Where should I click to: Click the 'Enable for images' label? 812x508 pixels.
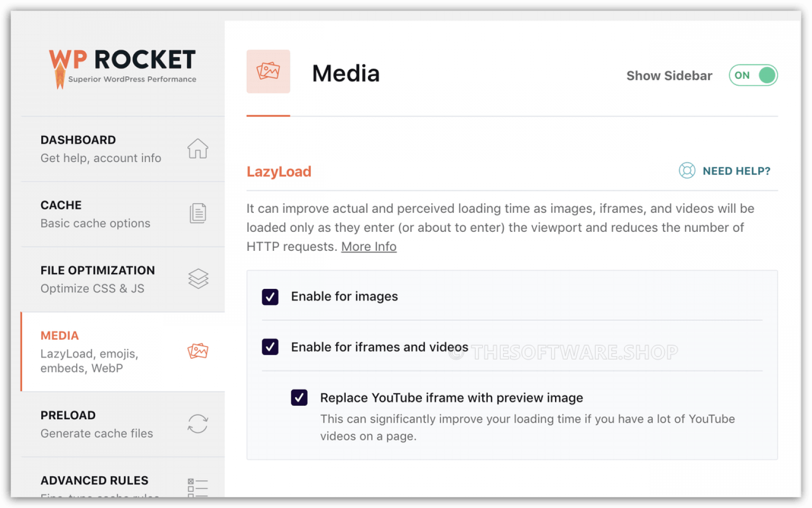pos(345,296)
